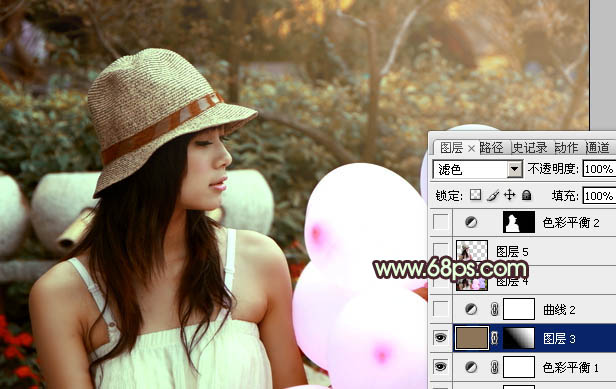Open the 通道 tab
The height and width of the screenshot is (389, 616).
(x=597, y=148)
